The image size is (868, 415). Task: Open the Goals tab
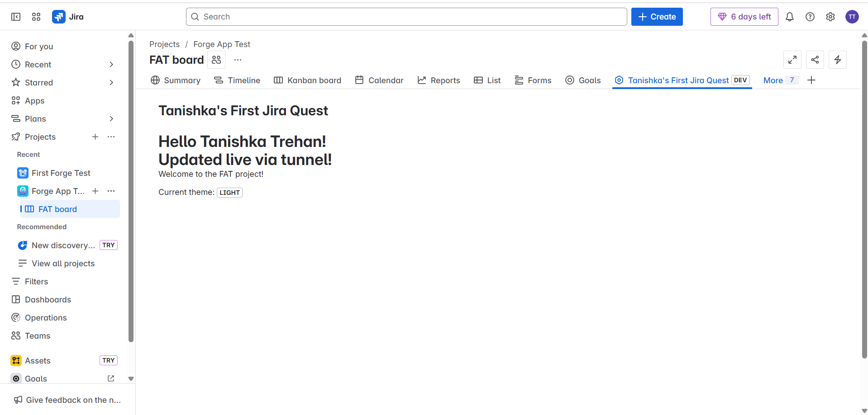pyautogui.click(x=583, y=80)
